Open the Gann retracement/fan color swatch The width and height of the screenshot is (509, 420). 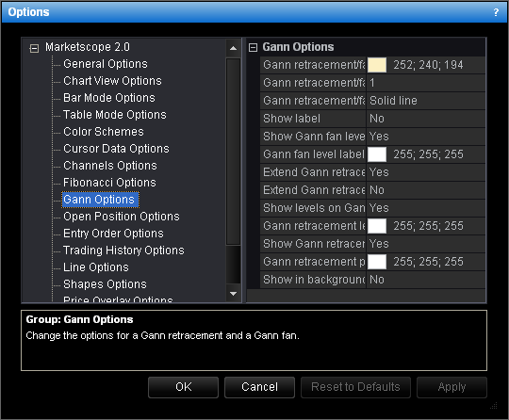point(377,65)
